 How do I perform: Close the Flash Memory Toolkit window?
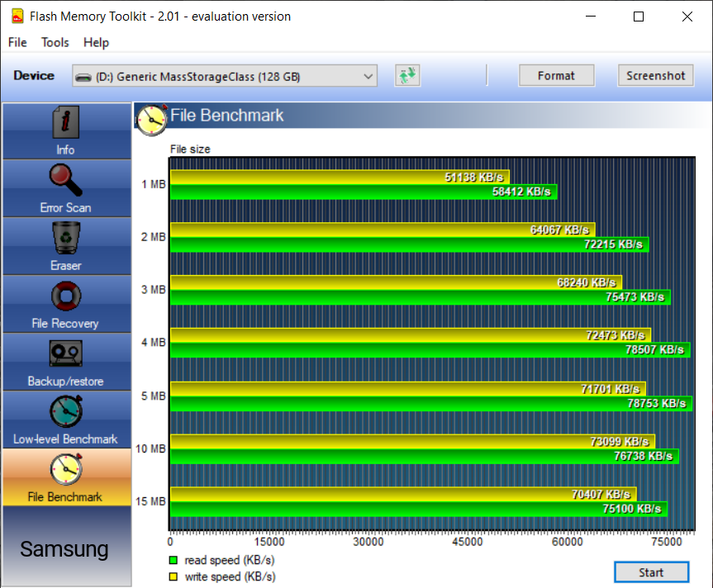point(687,17)
